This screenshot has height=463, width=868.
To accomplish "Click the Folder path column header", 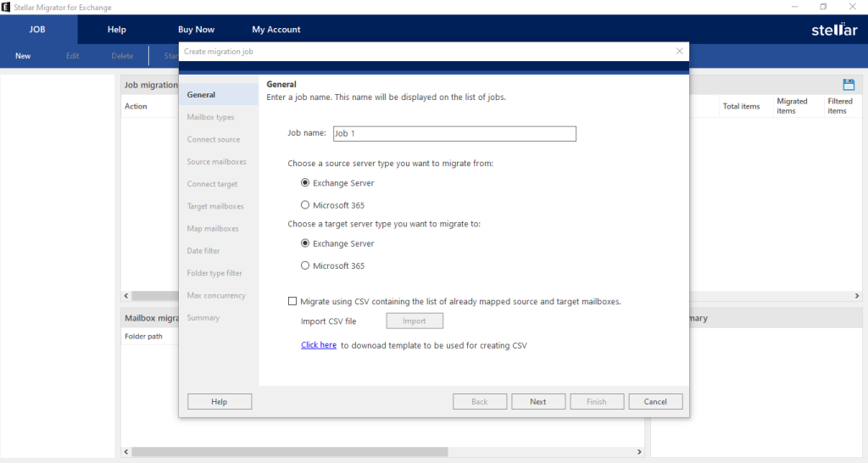I will click(x=144, y=336).
